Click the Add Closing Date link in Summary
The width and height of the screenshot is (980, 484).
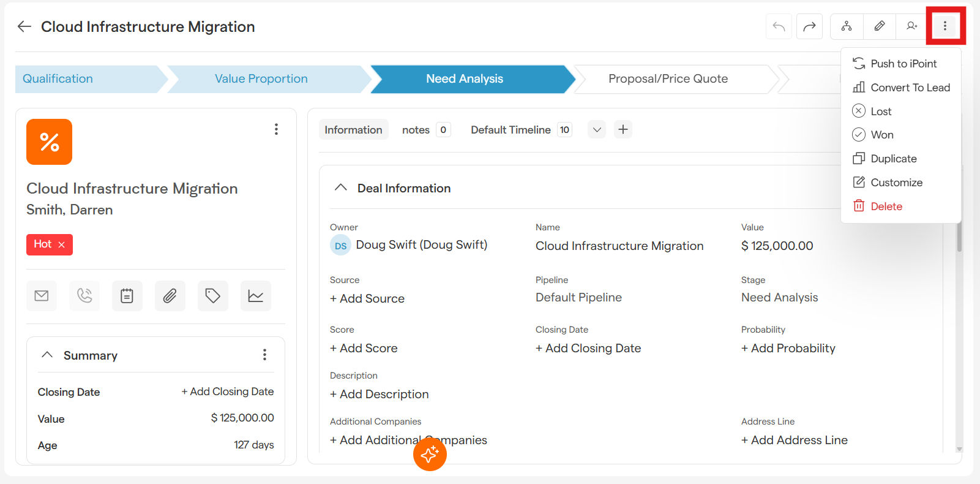[x=227, y=391]
